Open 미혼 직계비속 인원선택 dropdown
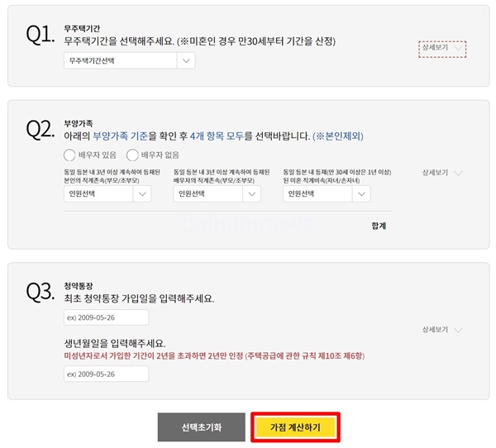The width and height of the screenshot is (496, 448). [x=327, y=193]
